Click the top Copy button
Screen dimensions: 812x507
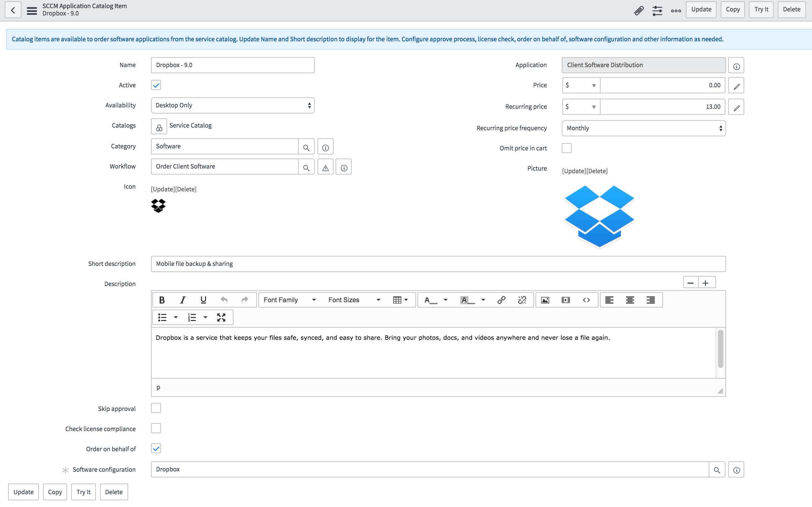[x=733, y=9]
